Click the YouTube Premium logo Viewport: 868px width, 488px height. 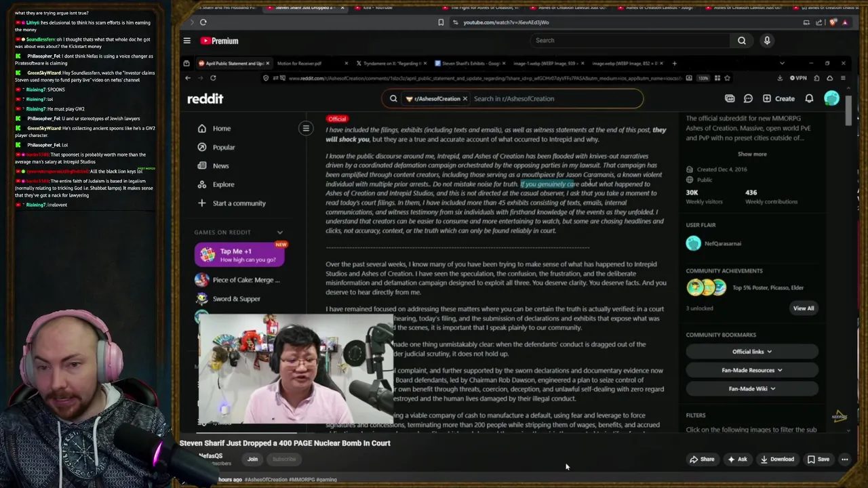[x=219, y=41]
